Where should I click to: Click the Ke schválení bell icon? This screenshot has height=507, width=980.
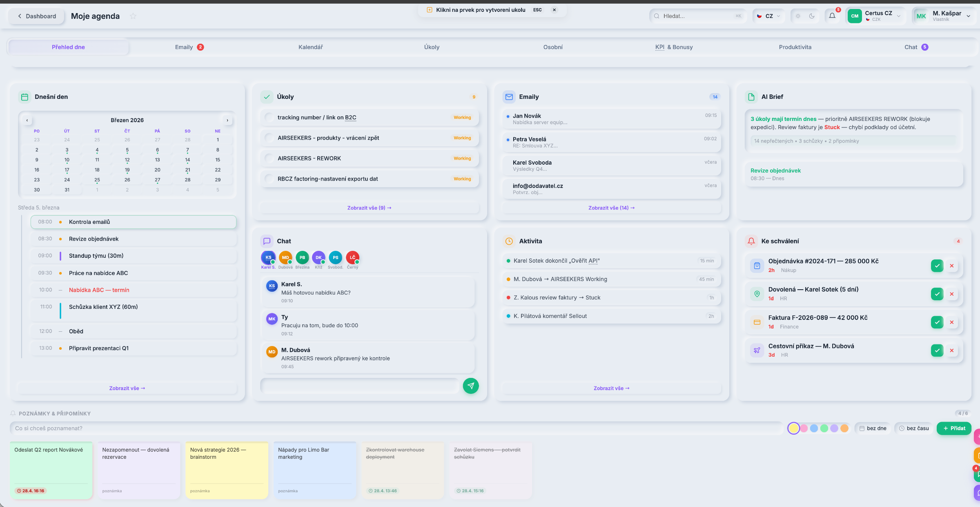(x=751, y=241)
